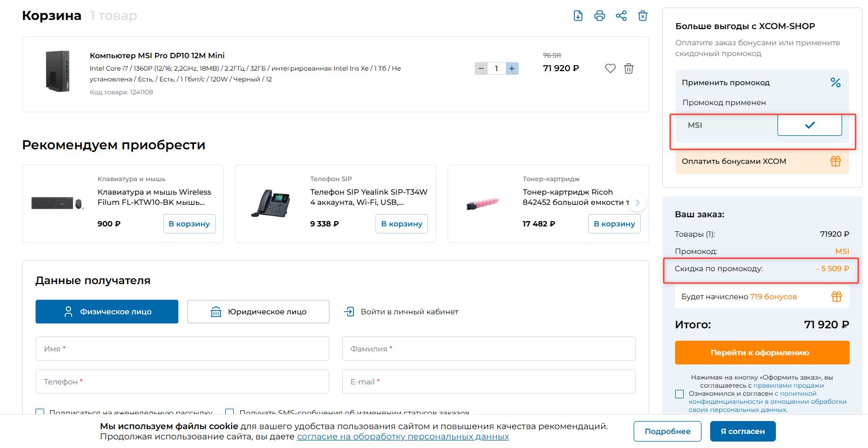868x448 pixels.
Task: Click the gift icon for XCOM bonuses
Action: 835,161
